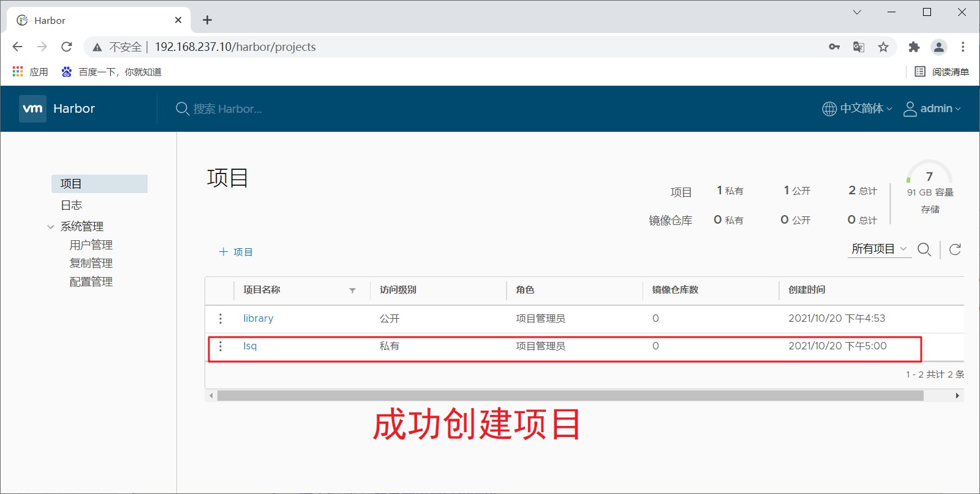Image resolution: width=980 pixels, height=494 pixels.
Task: Click 项目管理员 in the library row
Action: (541, 319)
